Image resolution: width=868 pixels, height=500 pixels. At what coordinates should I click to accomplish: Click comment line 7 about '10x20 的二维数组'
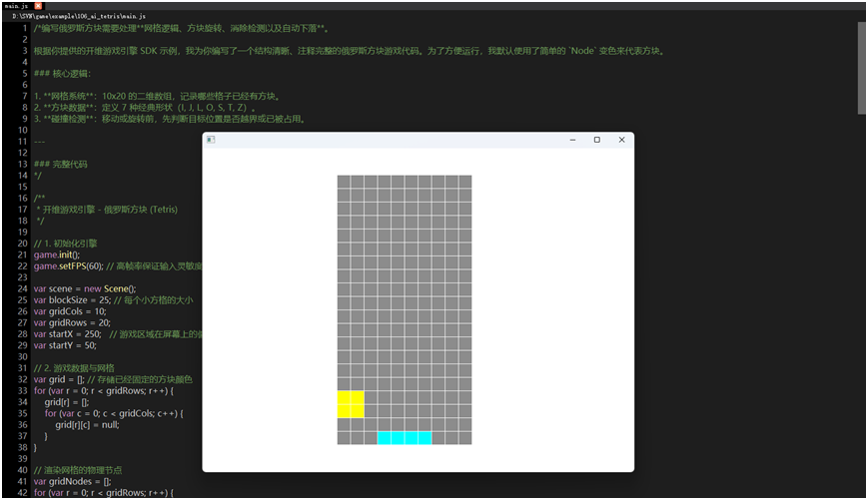(157, 96)
